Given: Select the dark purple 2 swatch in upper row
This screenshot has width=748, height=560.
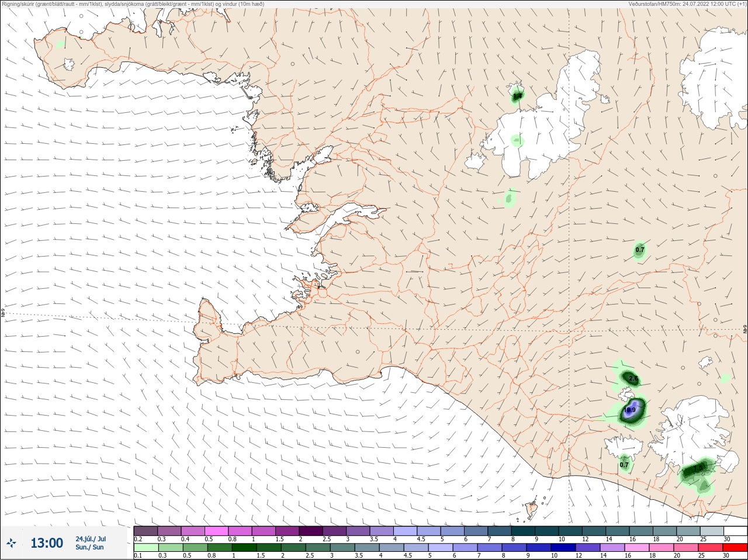Looking at the screenshot, I should [311, 531].
